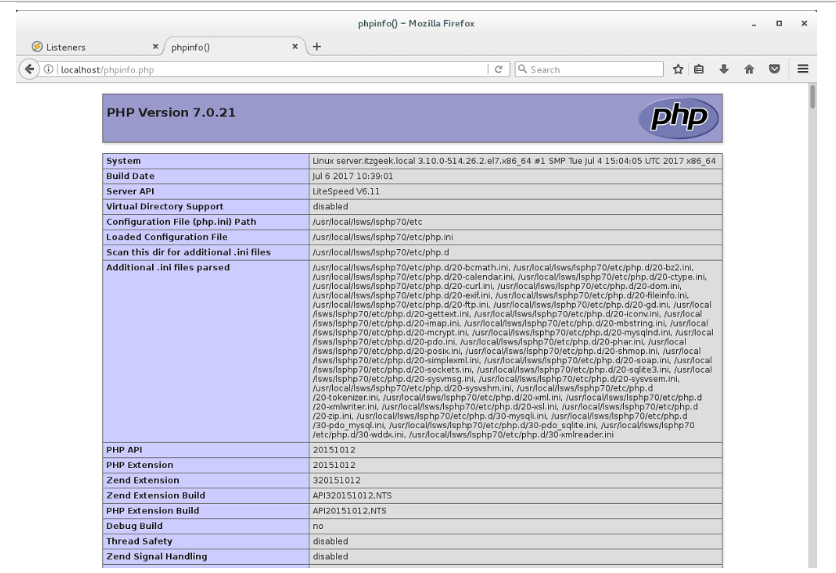Close the Firefox window
The width and height of the screenshot is (836, 573).
tap(804, 23)
